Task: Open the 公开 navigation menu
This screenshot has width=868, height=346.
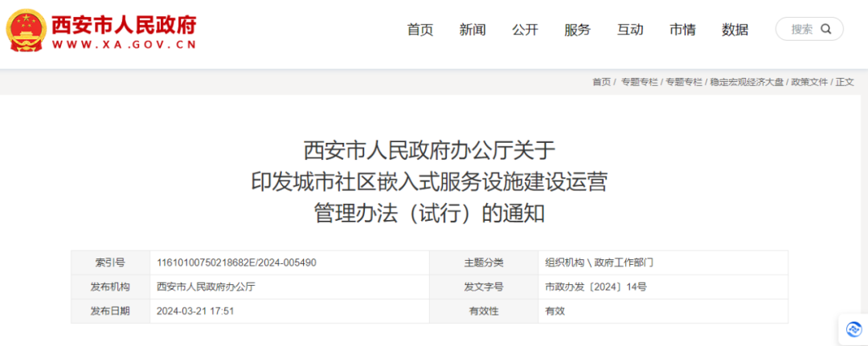Action: pos(525,30)
